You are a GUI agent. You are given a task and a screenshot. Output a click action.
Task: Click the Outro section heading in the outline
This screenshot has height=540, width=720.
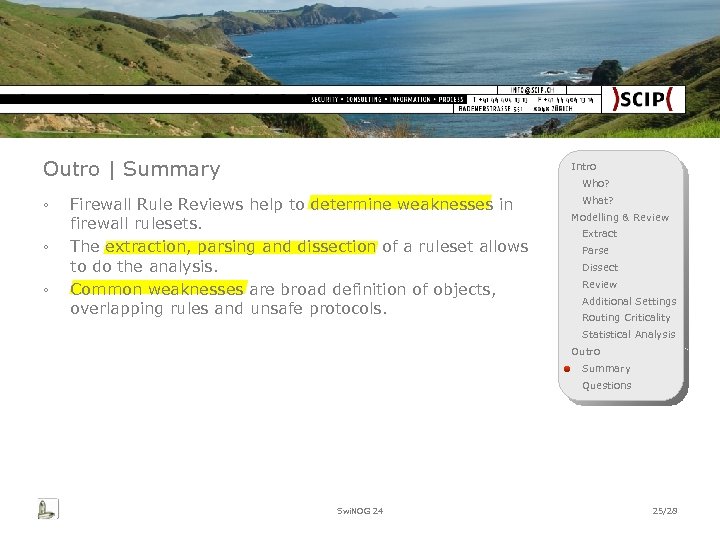[585, 352]
